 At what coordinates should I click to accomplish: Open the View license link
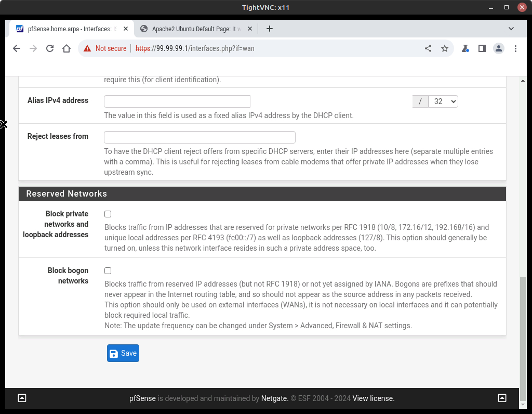pyautogui.click(x=373, y=398)
